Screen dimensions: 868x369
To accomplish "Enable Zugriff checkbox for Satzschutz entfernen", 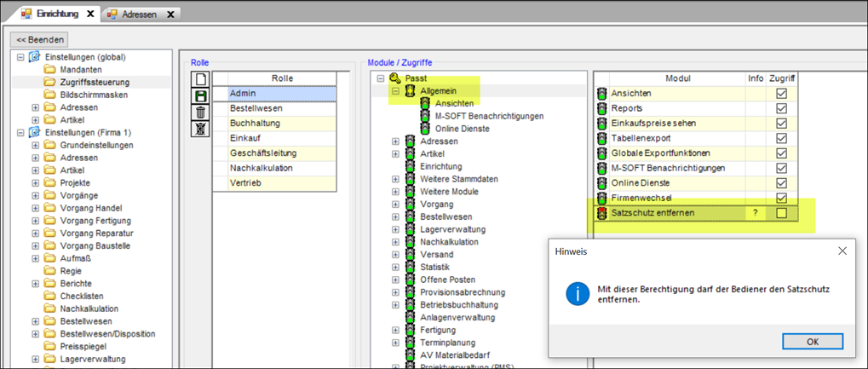I will tap(782, 213).
